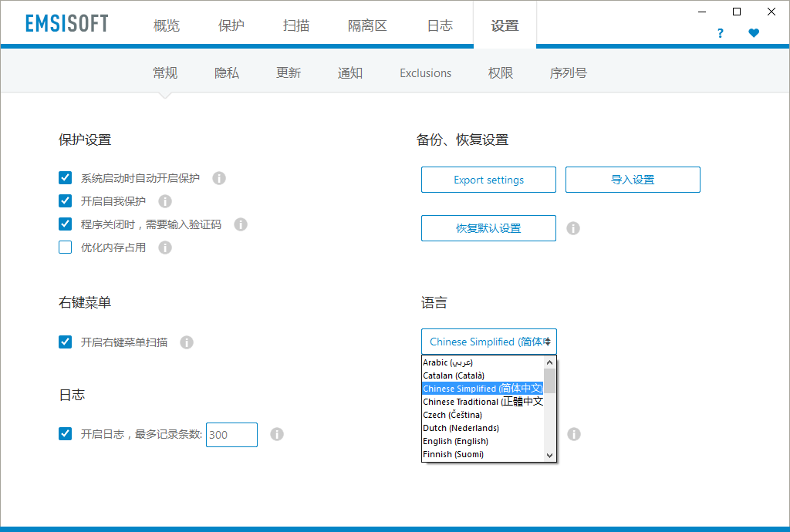Toggle 系统启动时自动开启保护 checkbox
Screen dimensions: 790x532
(65, 177)
